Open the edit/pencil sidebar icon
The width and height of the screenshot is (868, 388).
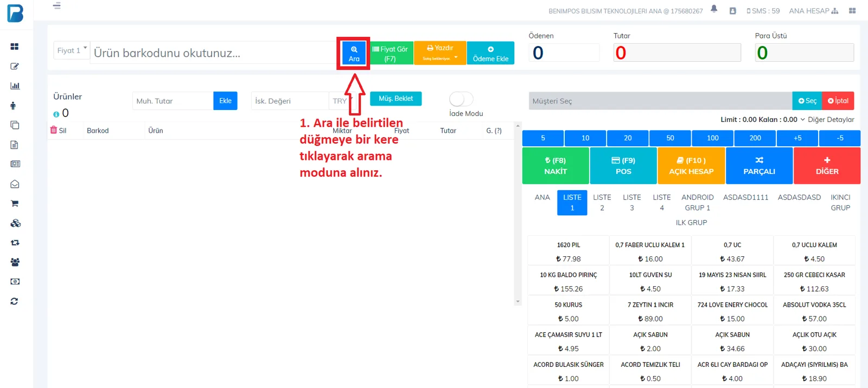tap(15, 66)
